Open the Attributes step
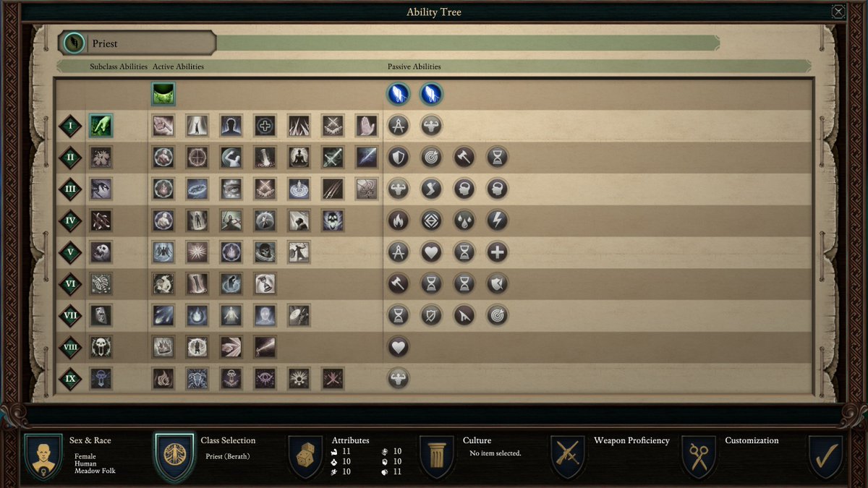Image resolution: width=868 pixels, height=488 pixels. (x=305, y=456)
